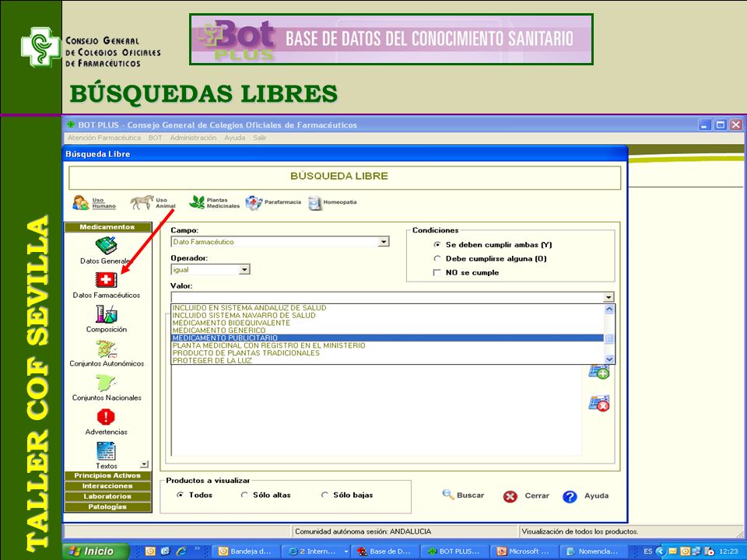Select Sólo bajas radio button
747x560 pixels.
tap(324, 495)
